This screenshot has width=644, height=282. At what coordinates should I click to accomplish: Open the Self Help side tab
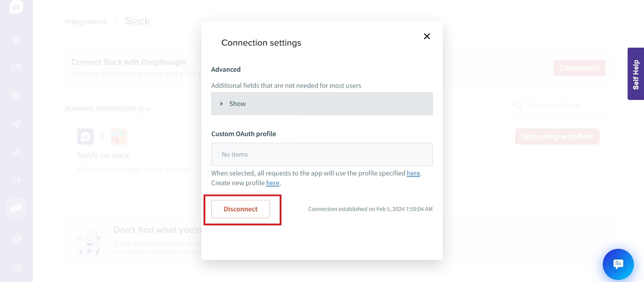click(x=636, y=74)
